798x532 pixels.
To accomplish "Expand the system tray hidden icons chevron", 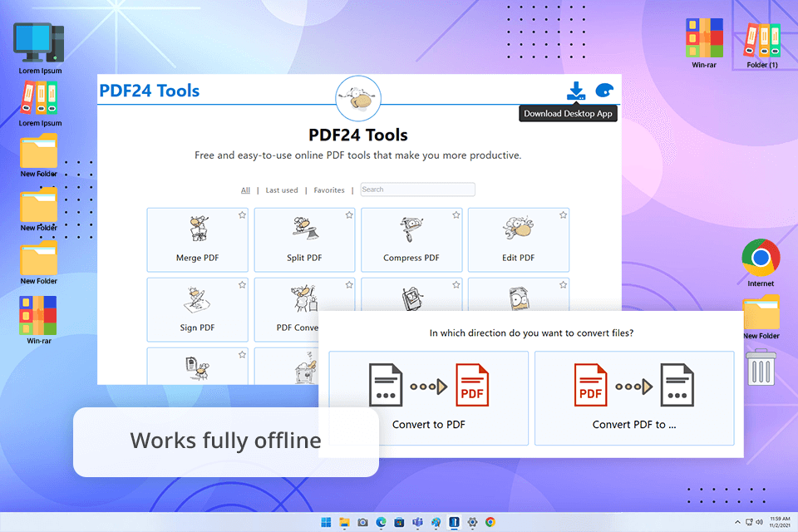I will coord(737,522).
